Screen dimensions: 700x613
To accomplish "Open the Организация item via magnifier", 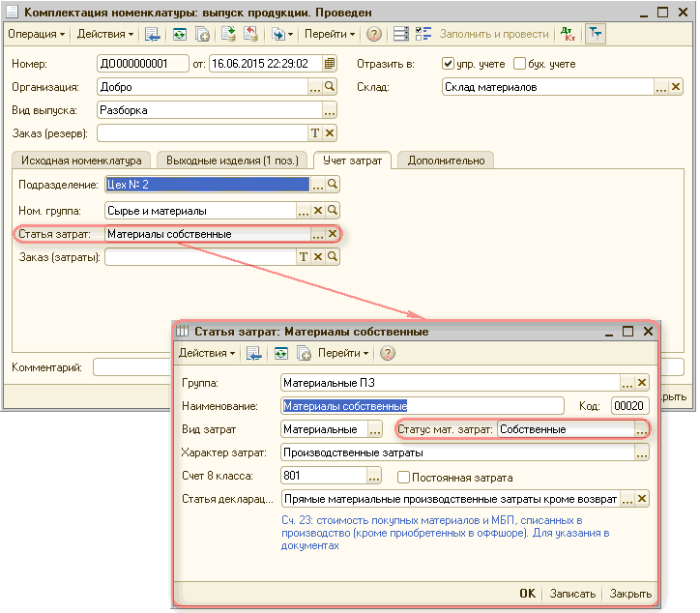I will (x=330, y=87).
